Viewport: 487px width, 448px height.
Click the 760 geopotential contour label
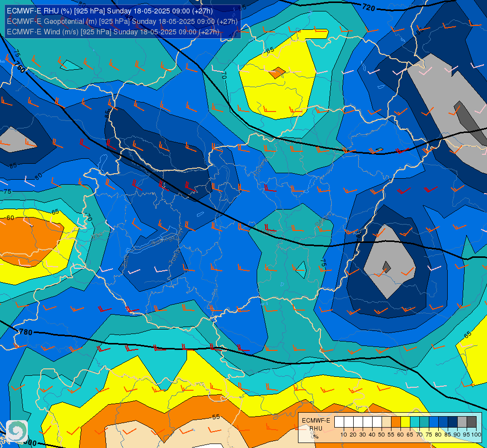click(19, 68)
